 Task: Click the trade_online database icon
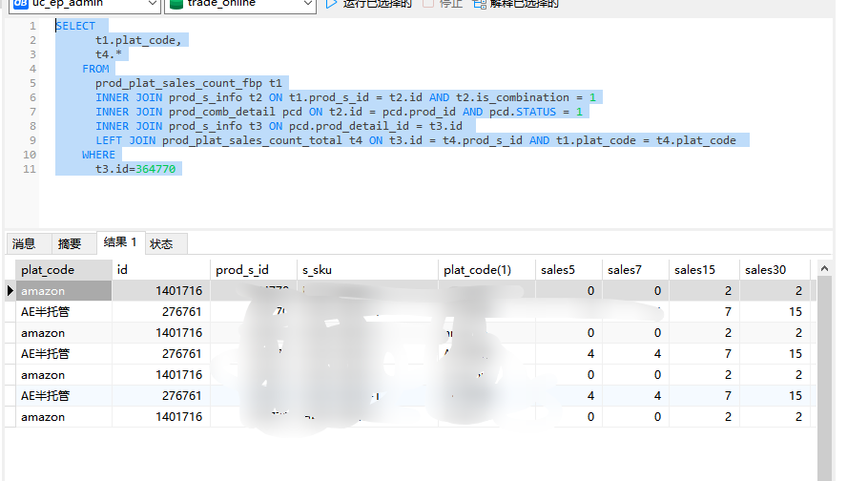(176, 4)
